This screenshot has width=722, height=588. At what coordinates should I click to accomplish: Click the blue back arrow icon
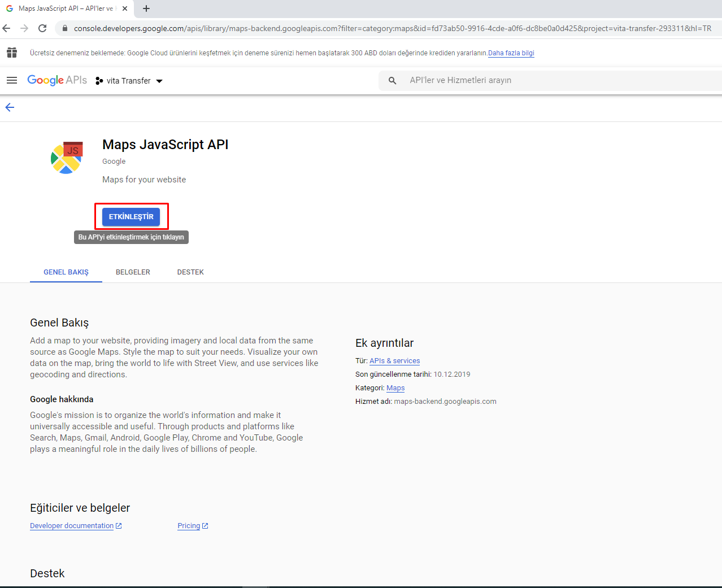point(10,107)
